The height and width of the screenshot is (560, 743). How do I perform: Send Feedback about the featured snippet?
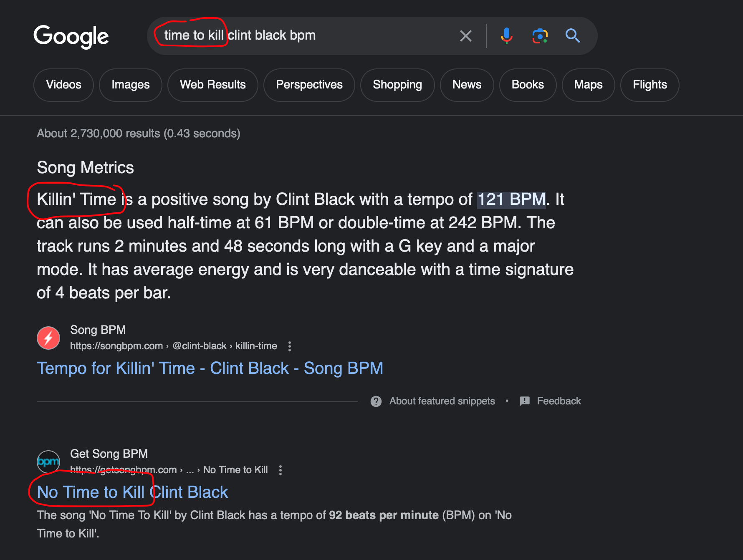(x=551, y=401)
